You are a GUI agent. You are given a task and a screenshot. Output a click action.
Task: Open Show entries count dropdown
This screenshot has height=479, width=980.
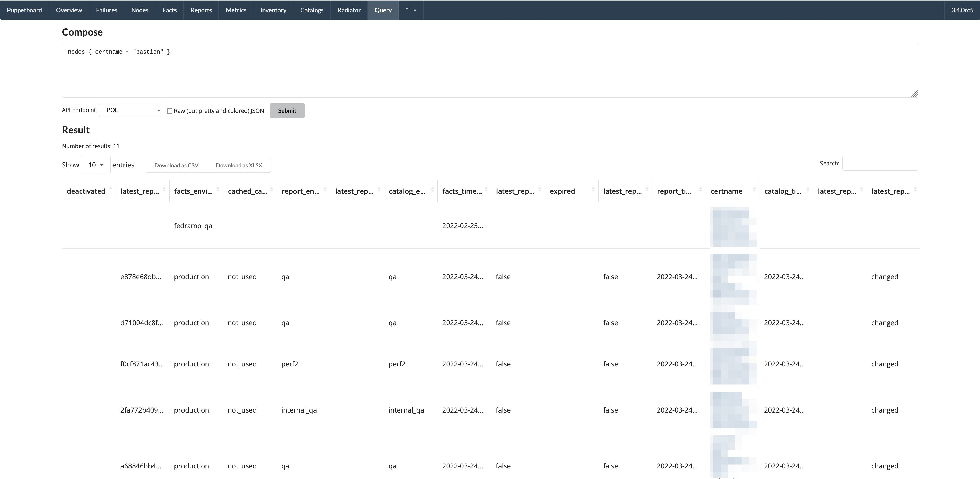(x=95, y=165)
